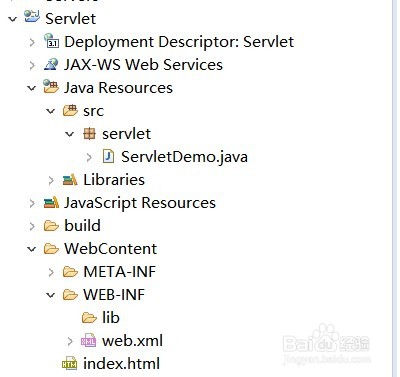
Task: Collapse the src source folder
Action: tap(51, 111)
